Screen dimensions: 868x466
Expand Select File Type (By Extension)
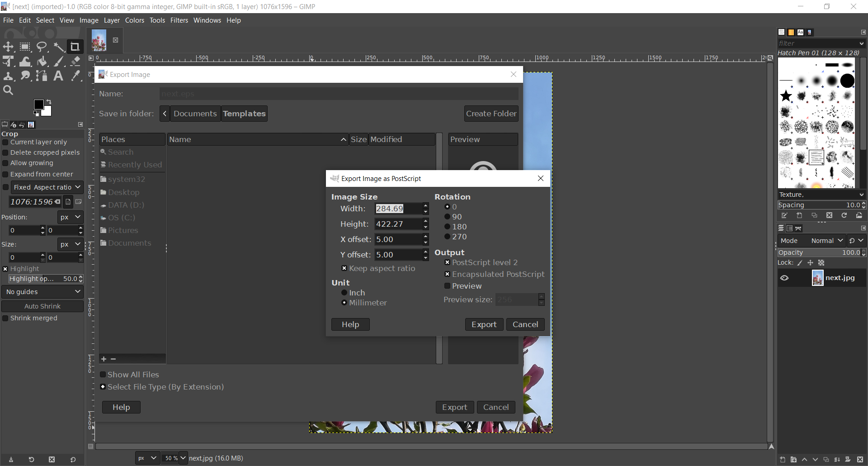[x=103, y=387]
